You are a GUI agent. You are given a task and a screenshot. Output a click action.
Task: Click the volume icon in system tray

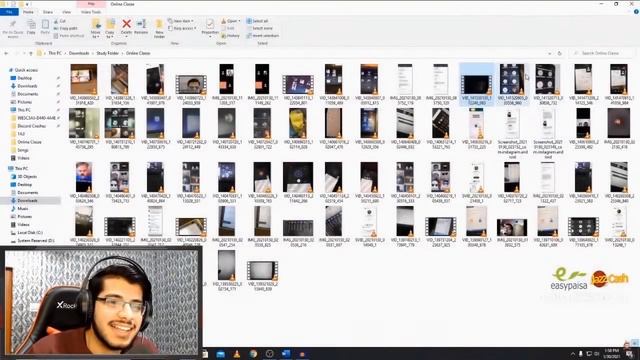coord(597,353)
